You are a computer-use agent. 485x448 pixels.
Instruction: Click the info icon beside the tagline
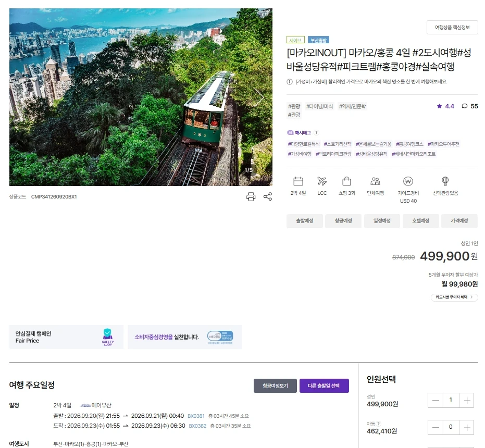click(x=290, y=82)
